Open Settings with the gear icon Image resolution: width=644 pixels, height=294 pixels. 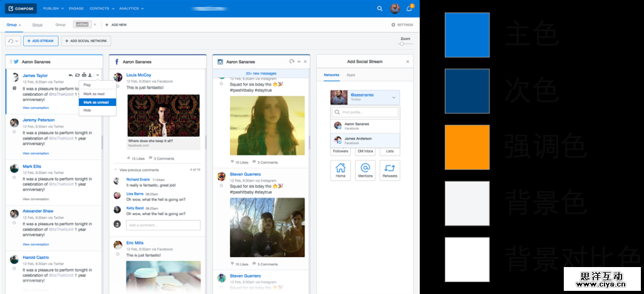click(402, 25)
